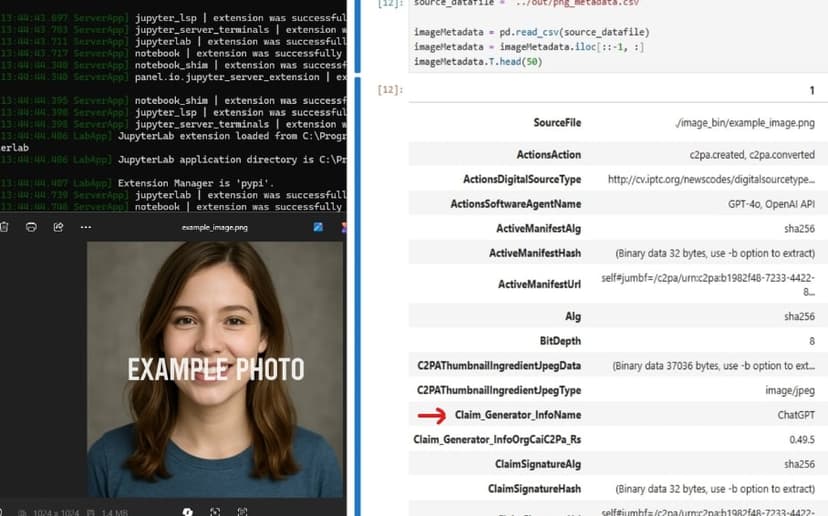Click the GPT-4o, OpenAI API value

pyautogui.click(x=771, y=204)
